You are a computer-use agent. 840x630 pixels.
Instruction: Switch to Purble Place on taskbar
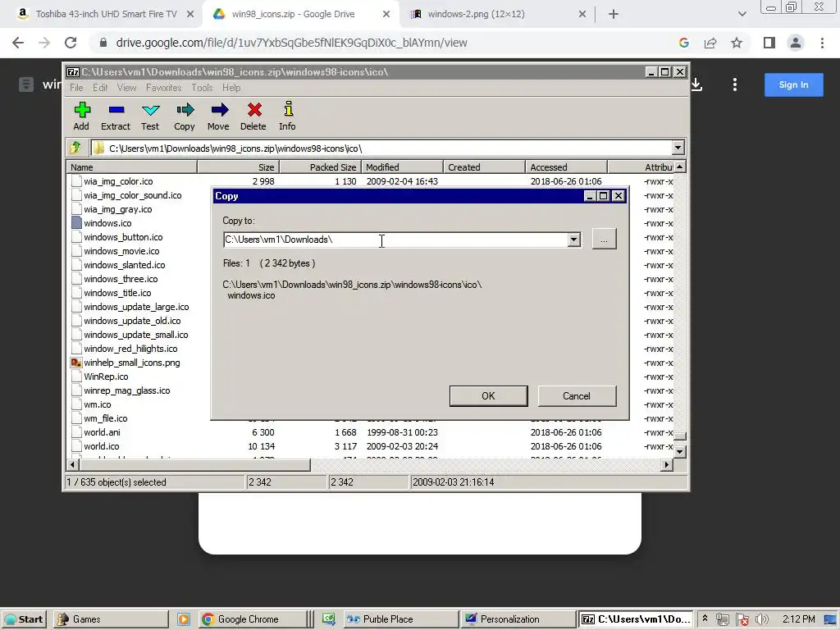pos(400,619)
